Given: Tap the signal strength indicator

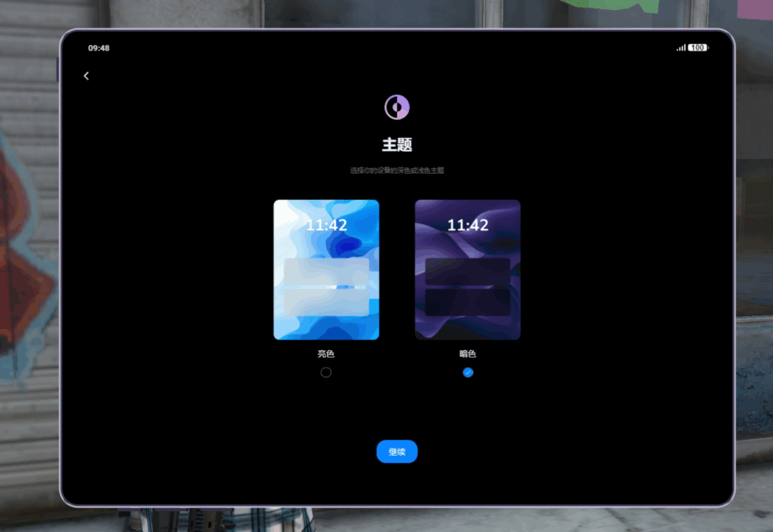Looking at the screenshot, I should (x=681, y=48).
